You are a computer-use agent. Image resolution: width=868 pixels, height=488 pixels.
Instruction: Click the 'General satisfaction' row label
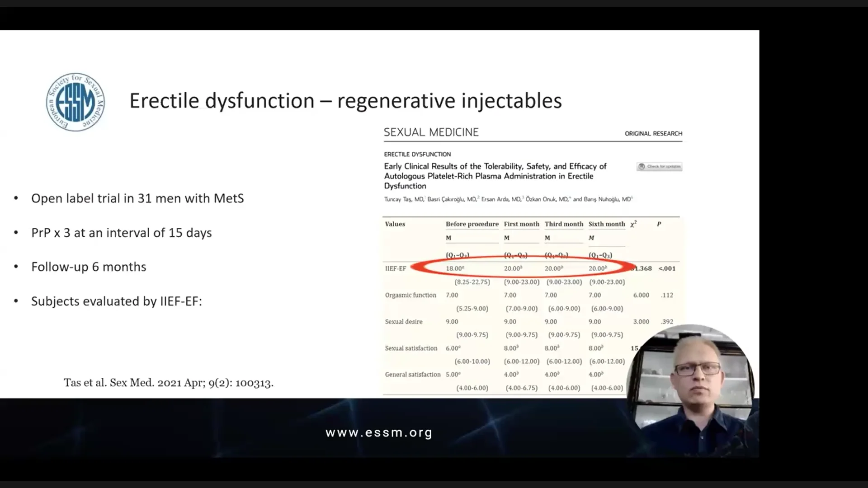click(412, 375)
